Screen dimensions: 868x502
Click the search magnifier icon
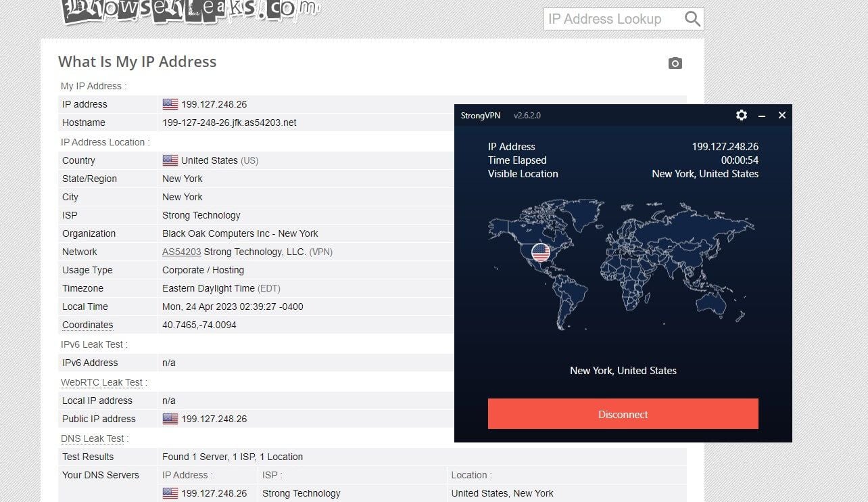[x=692, y=19]
